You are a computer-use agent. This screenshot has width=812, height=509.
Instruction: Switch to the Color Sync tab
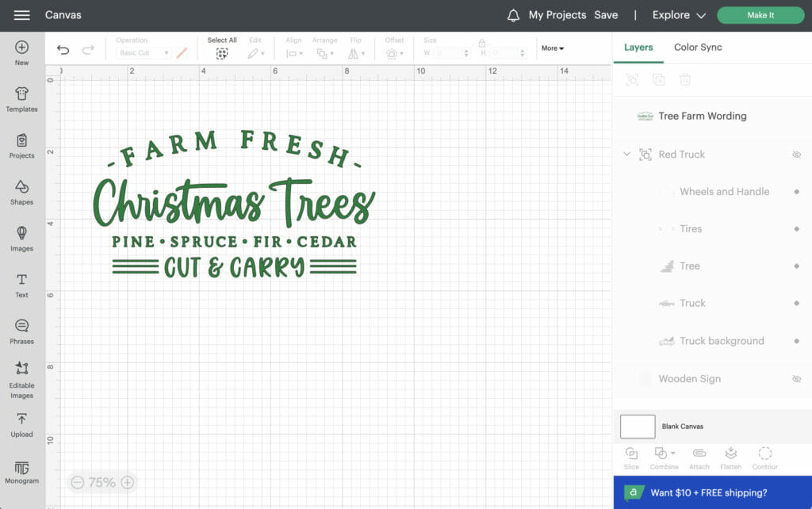click(698, 47)
